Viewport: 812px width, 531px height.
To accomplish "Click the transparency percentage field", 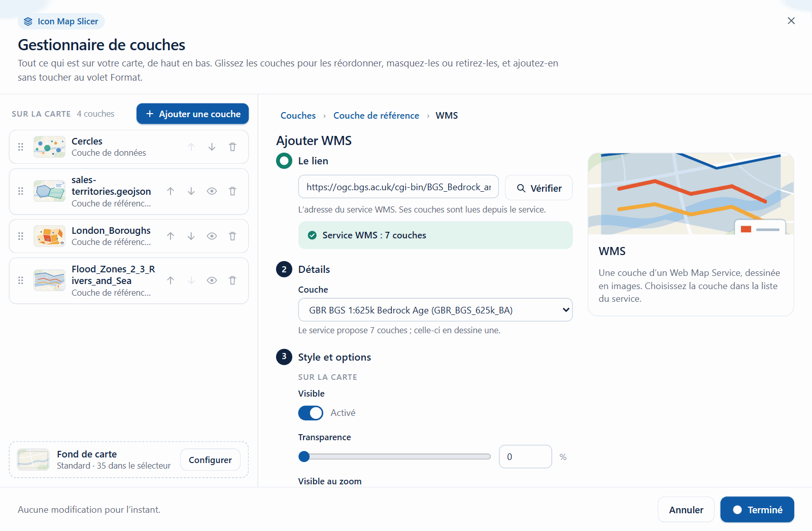I will [525, 456].
